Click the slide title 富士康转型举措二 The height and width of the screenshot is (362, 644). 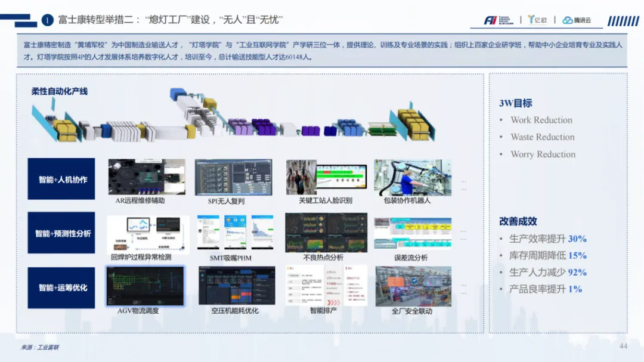[x=171, y=20]
